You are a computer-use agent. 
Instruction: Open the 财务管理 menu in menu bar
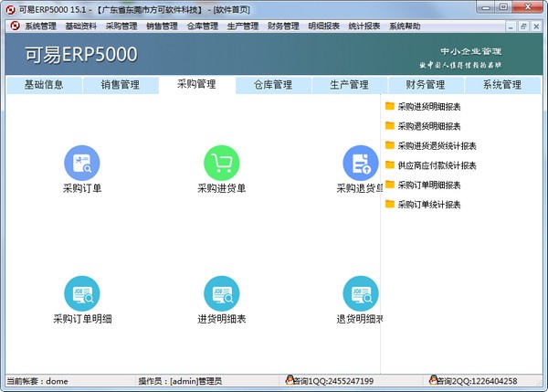point(283,26)
